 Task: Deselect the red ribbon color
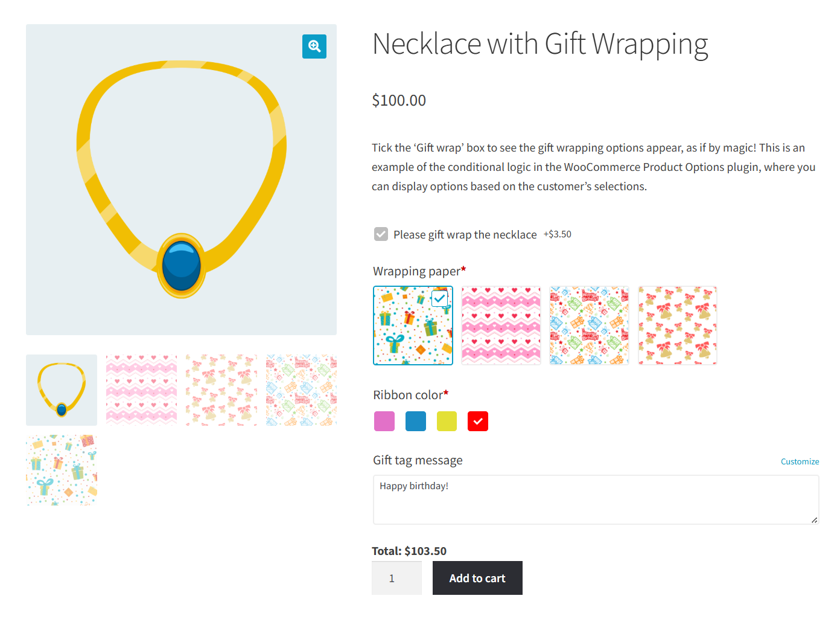pos(477,421)
